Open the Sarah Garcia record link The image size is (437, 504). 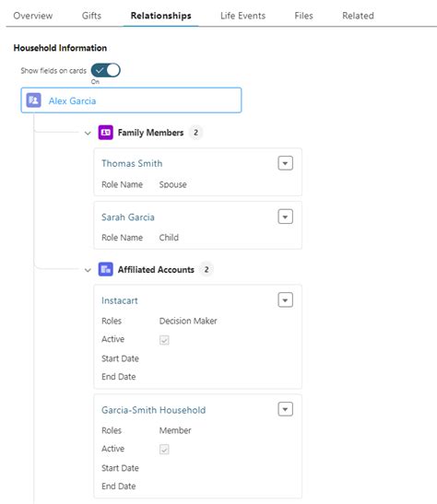pyautogui.click(x=128, y=217)
